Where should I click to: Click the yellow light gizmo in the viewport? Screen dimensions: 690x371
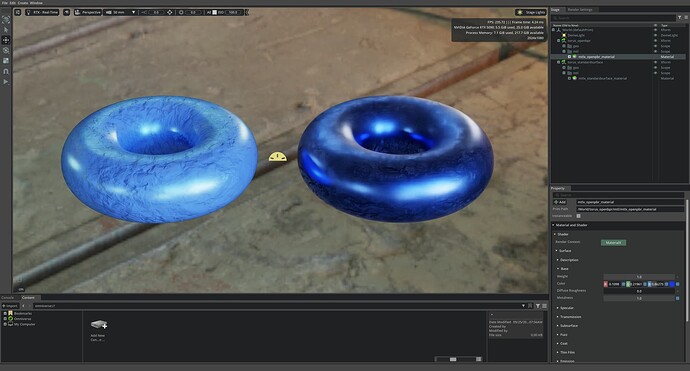pyautogui.click(x=278, y=157)
